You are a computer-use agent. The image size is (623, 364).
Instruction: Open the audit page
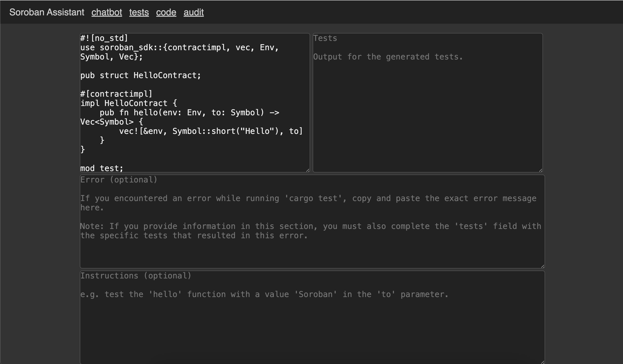point(193,12)
